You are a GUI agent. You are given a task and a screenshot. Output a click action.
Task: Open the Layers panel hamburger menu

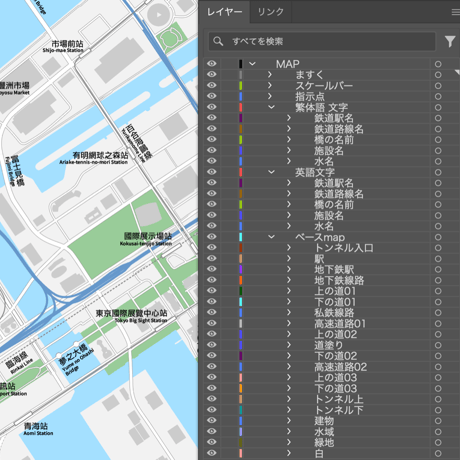coord(455,12)
